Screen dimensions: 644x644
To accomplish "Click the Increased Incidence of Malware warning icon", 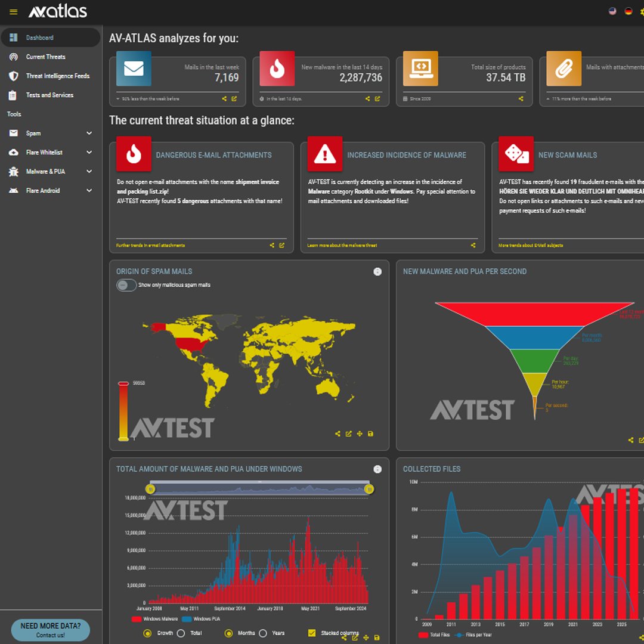I will 325,154.
